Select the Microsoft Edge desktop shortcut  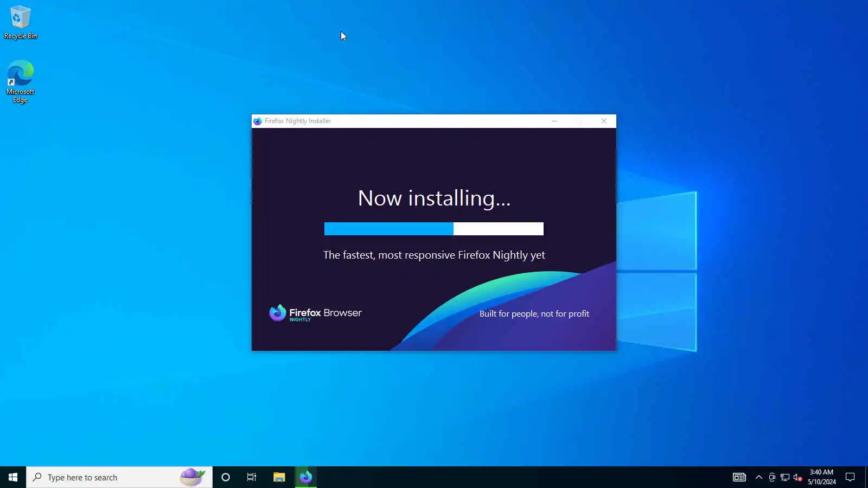coord(21,81)
